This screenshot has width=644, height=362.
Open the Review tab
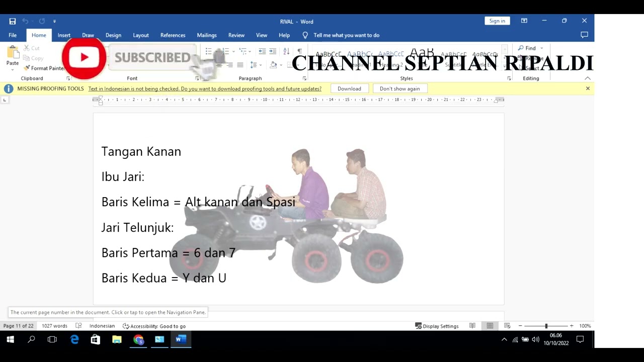236,35
